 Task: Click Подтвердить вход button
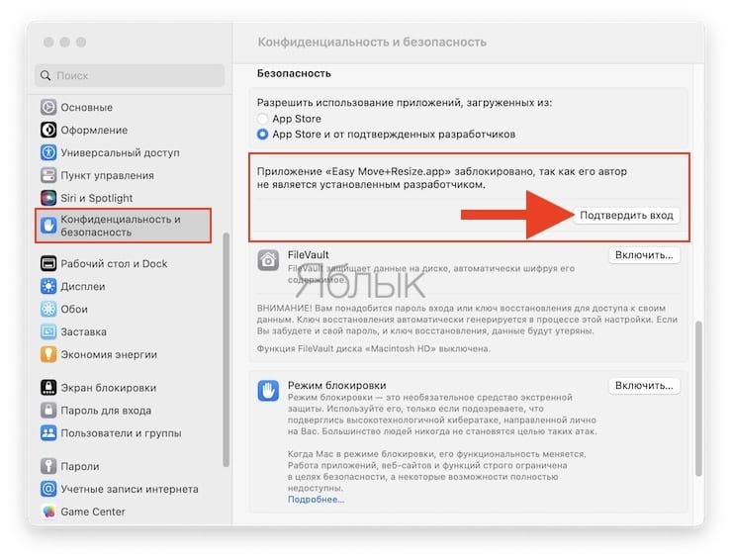pyautogui.click(x=626, y=216)
